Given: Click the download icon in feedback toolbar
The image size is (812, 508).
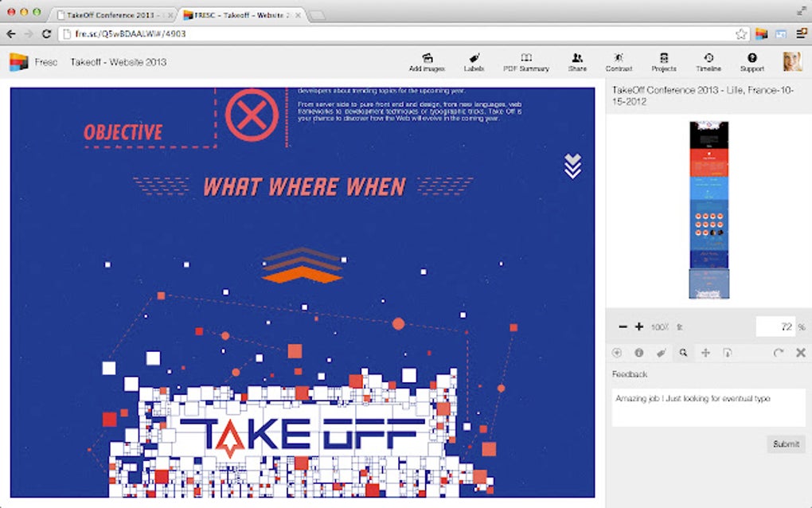Looking at the screenshot, I should click(x=727, y=353).
